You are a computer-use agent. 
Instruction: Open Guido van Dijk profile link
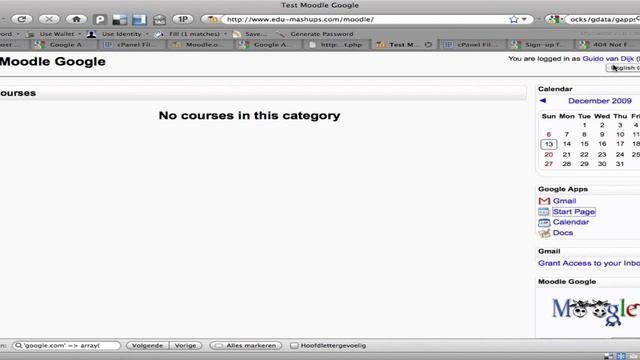point(608,59)
